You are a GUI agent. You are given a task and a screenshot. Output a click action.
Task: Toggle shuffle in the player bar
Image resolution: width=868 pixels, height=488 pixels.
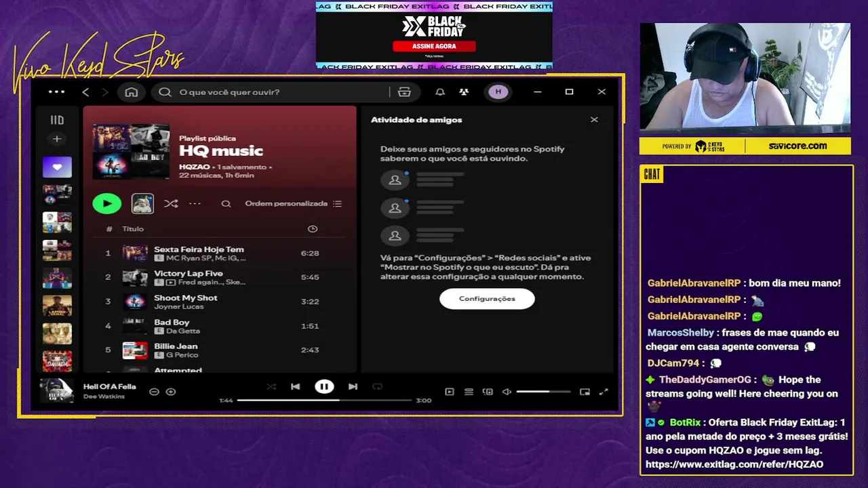(271, 387)
